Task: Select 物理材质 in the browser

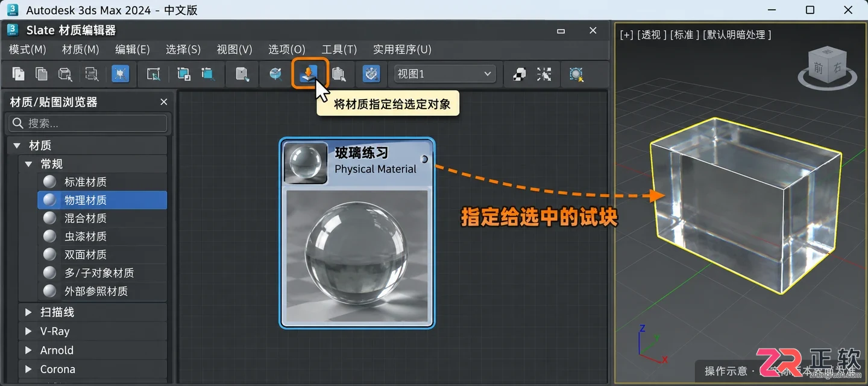Action: (102, 200)
